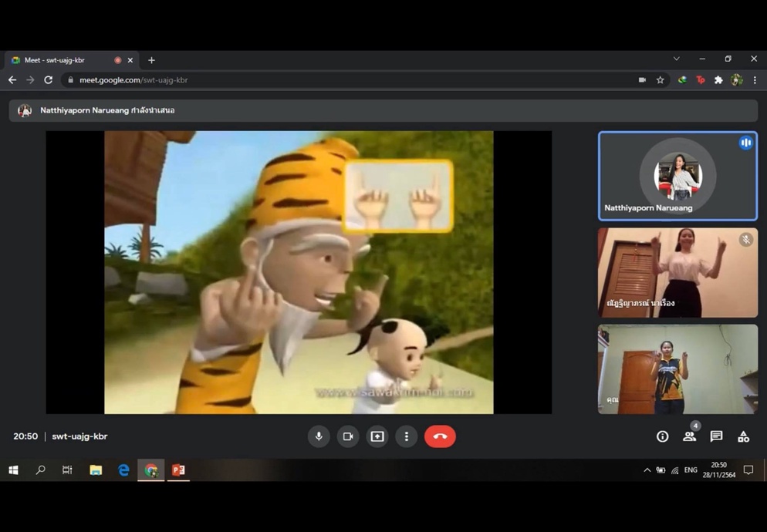This screenshot has height=532, width=767.
Task: Expand the Chrome tab search dropdown
Action: click(x=677, y=59)
